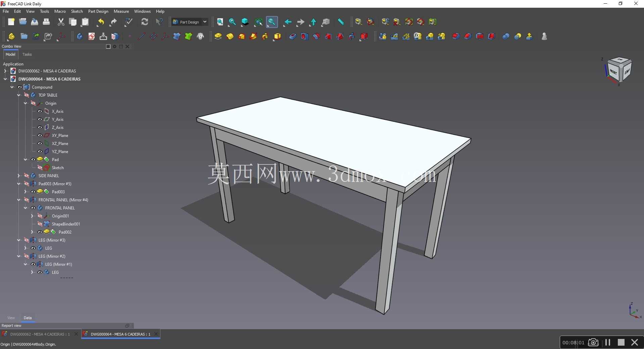Close the DWG000064 - MESA 6 CADEIRAS tab

(x=156, y=334)
